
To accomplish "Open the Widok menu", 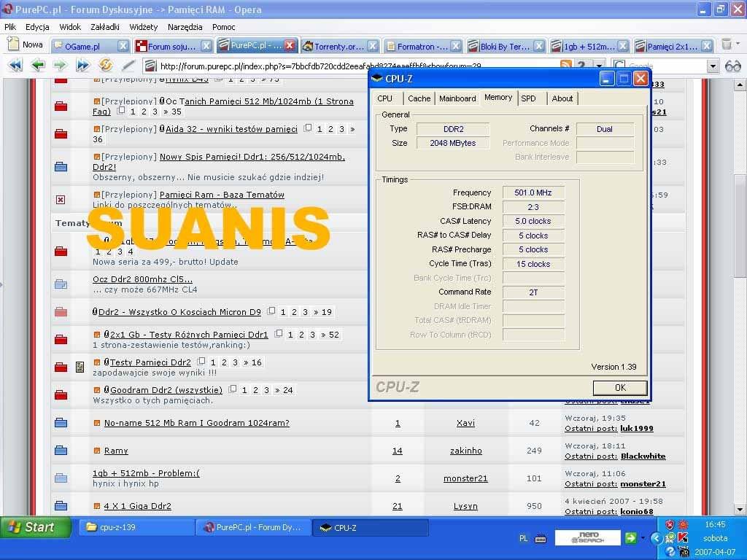I will [x=70, y=27].
